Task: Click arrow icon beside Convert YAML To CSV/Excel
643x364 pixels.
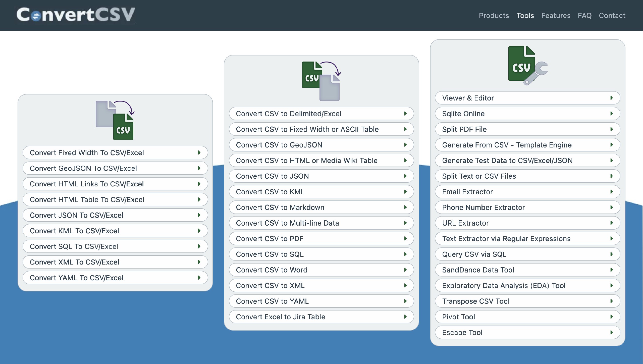Action: [199, 278]
